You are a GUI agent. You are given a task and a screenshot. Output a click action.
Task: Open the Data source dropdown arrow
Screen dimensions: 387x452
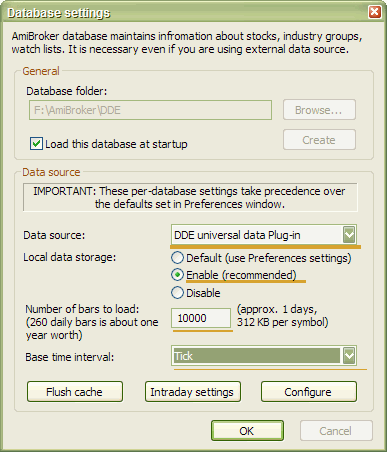point(349,234)
